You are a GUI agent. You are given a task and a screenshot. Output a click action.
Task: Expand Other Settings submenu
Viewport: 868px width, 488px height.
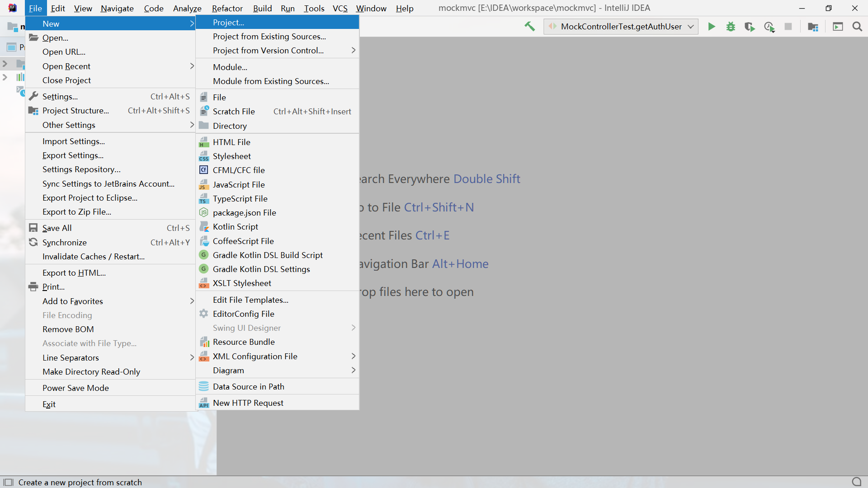[110, 125]
